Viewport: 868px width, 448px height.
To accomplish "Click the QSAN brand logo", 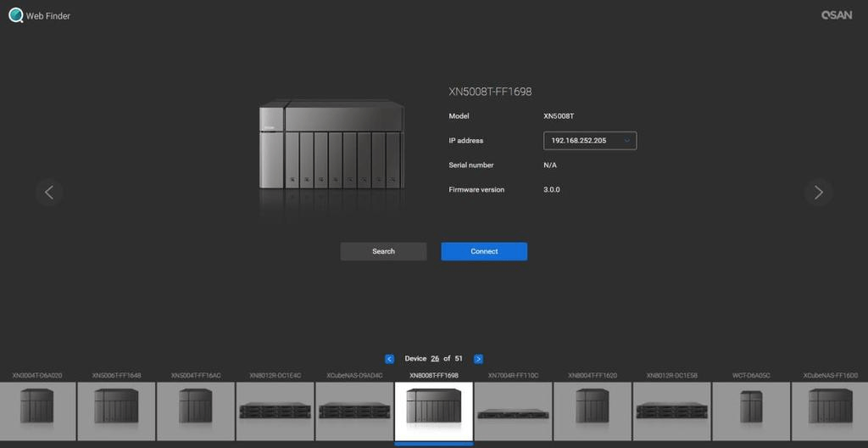I will pos(837,15).
